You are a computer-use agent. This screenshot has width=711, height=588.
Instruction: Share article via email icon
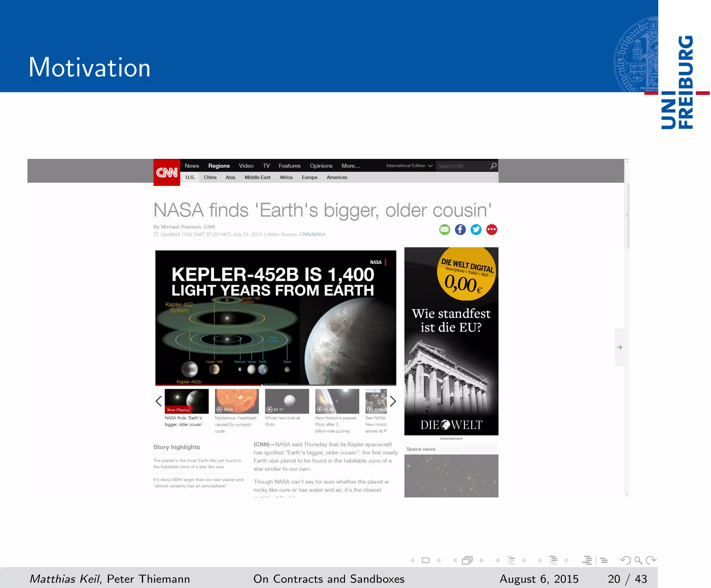pos(444,230)
